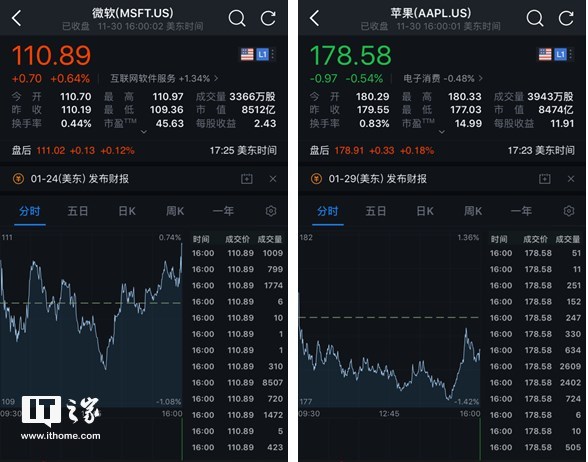Image resolution: width=588 pixels, height=462 pixels.
Task: Select 五日 tab in Apple panel
Action: click(x=376, y=211)
